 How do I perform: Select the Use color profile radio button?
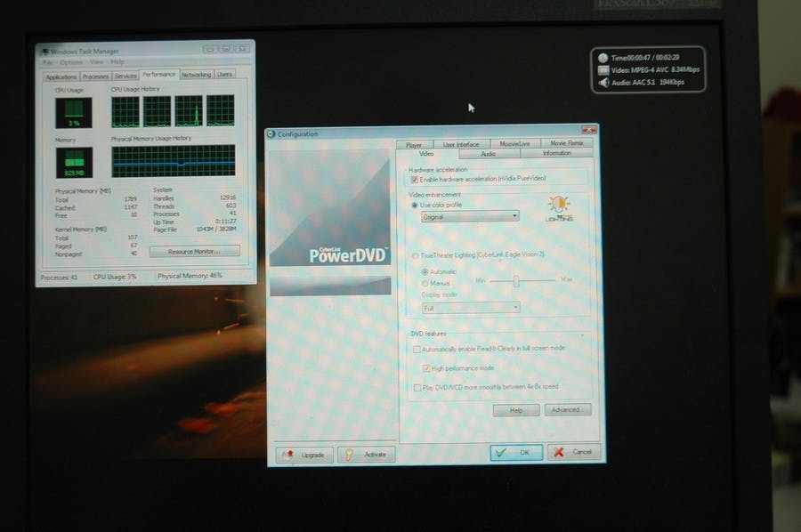(x=414, y=206)
